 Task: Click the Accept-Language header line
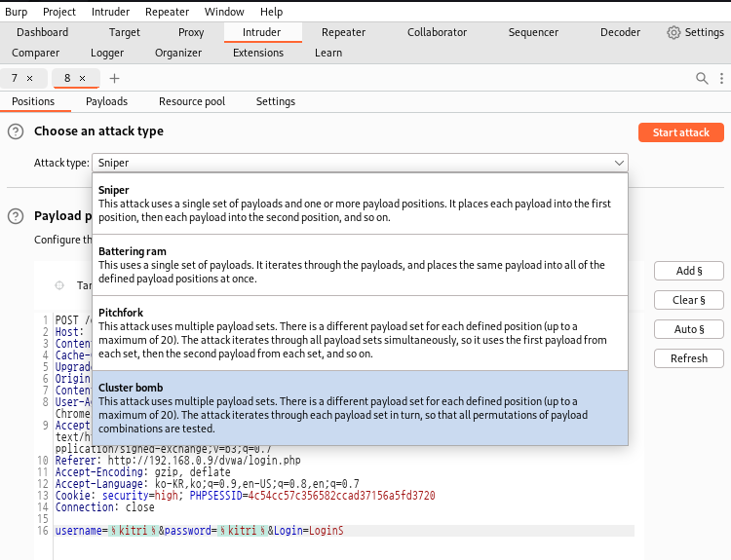[x=207, y=484]
